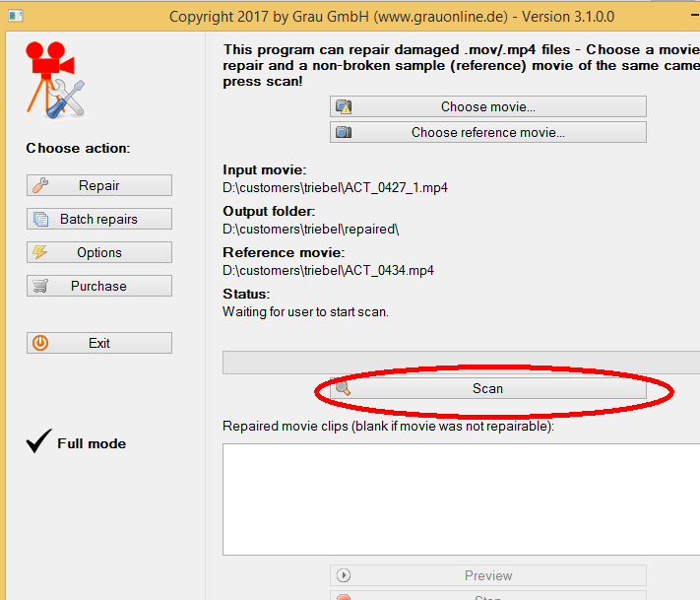Click the Full mode checkmark
The height and width of the screenshot is (600, 700).
click(38, 443)
